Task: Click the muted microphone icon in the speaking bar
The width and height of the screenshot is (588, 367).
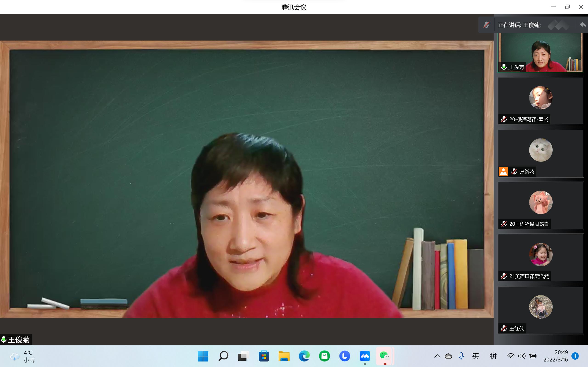Action: [x=486, y=25]
